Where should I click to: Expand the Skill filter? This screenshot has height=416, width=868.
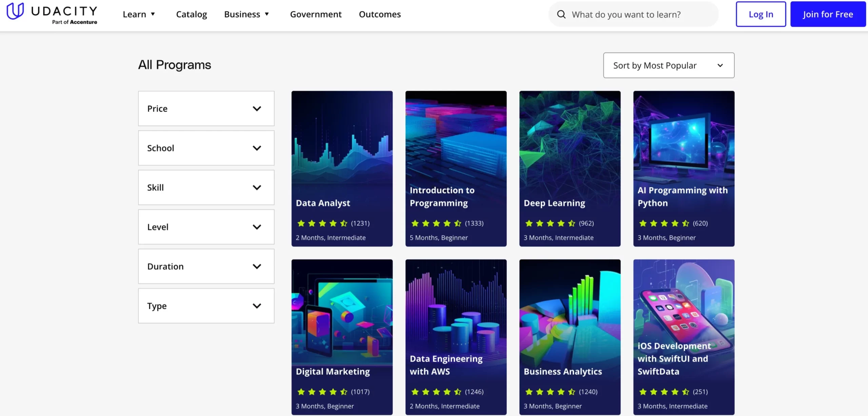(x=206, y=187)
